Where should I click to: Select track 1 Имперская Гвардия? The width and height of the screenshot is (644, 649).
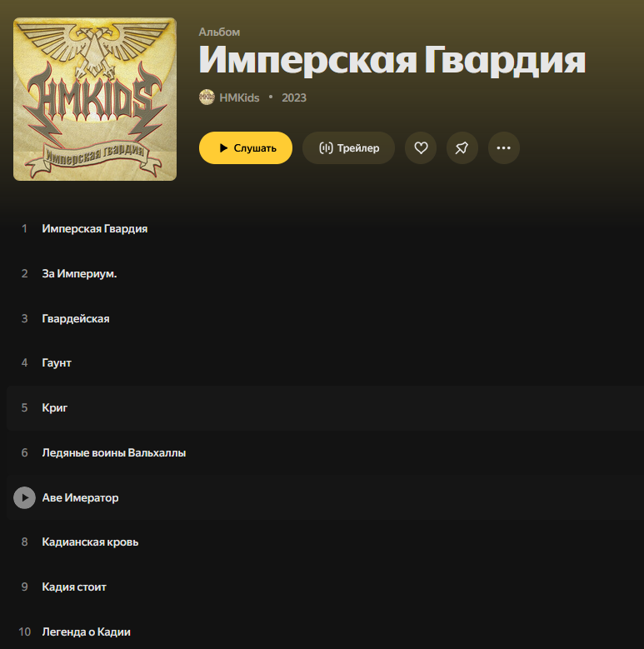94,229
